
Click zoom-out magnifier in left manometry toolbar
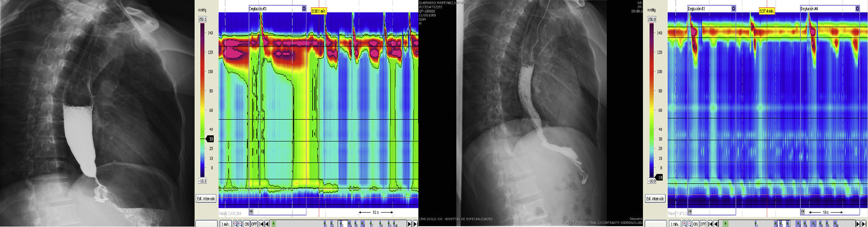pos(240,224)
